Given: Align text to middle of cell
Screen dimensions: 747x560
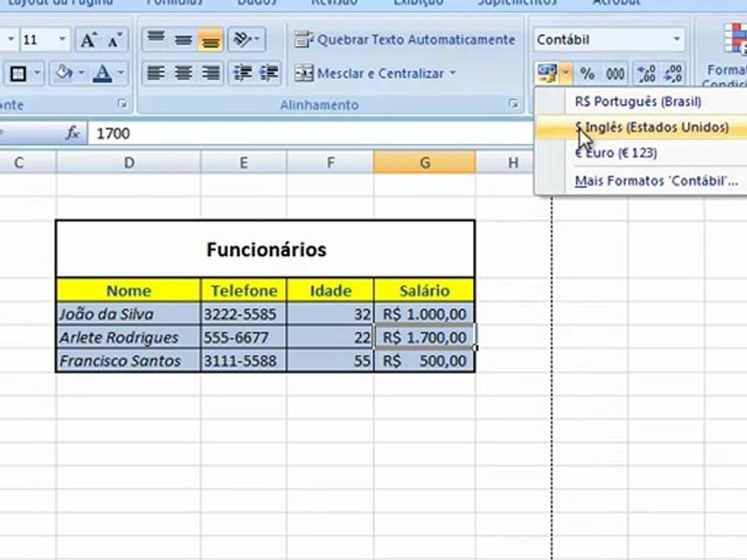Looking at the screenshot, I should pyautogui.click(x=183, y=39).
